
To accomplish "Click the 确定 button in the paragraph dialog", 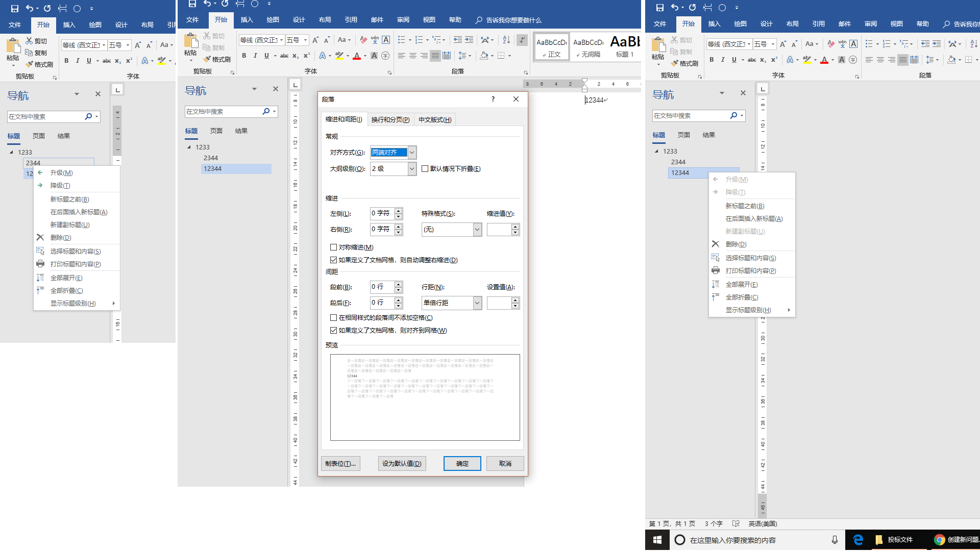I will point(462,463).
